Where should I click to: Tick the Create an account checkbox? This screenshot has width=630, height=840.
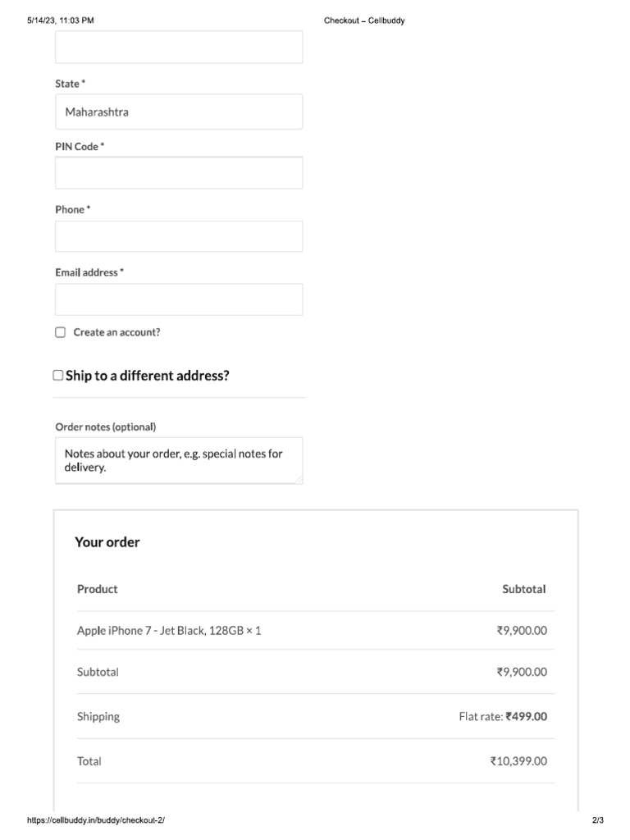60,332
